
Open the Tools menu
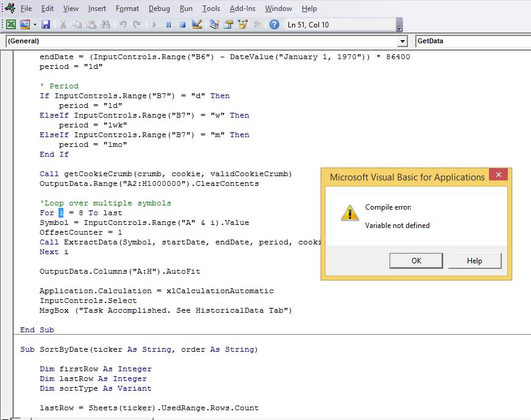(211, 9)
